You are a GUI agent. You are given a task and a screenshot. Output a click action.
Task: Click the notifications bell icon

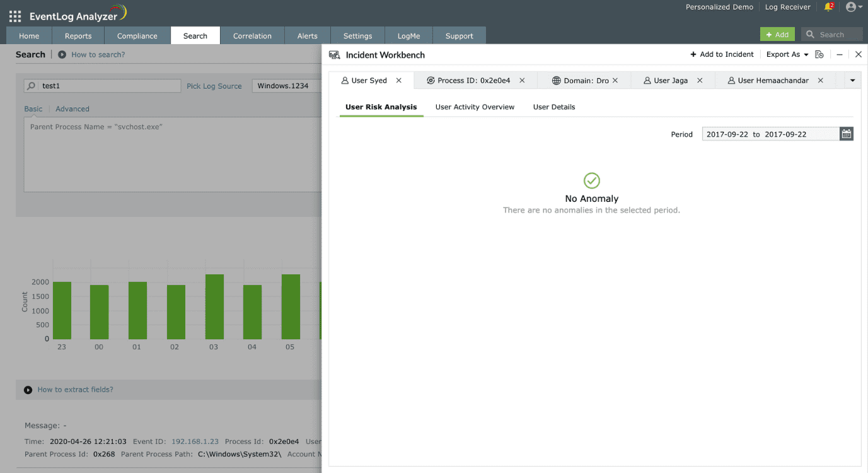click(829, 7)
